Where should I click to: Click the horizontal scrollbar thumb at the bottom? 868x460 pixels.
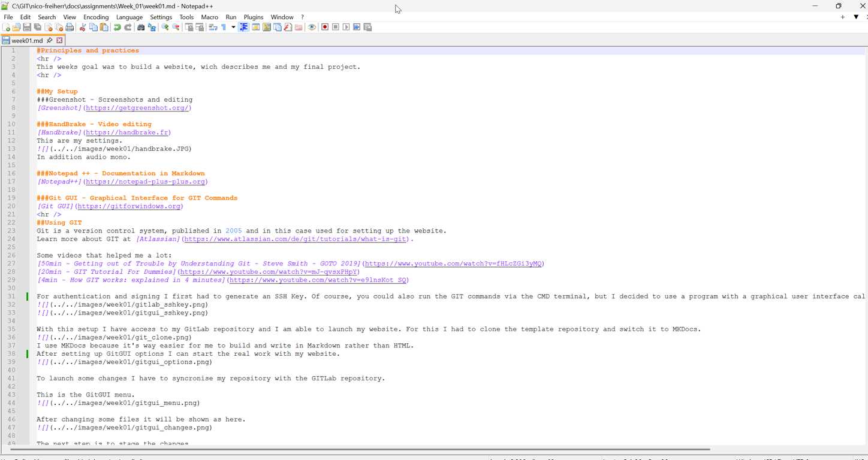coord(360,449)
